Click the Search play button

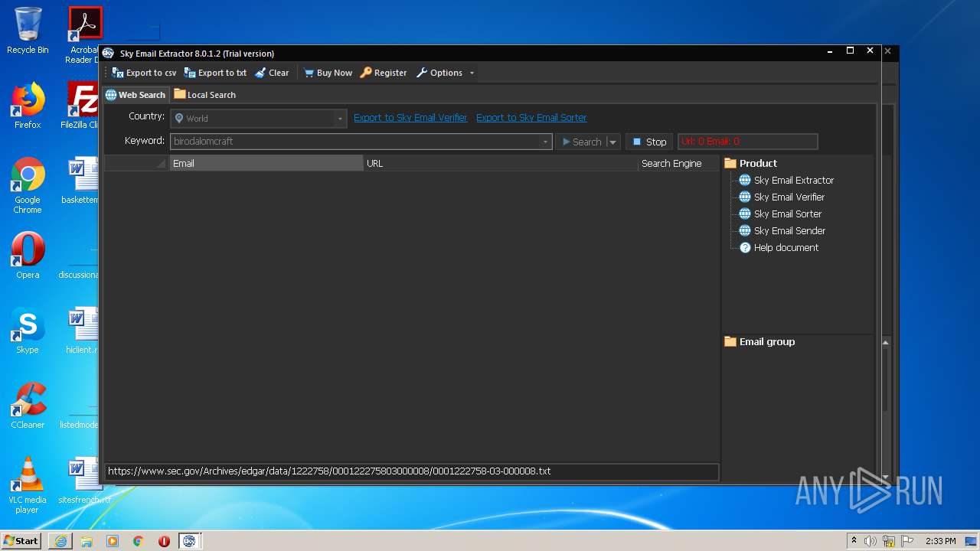581,142
